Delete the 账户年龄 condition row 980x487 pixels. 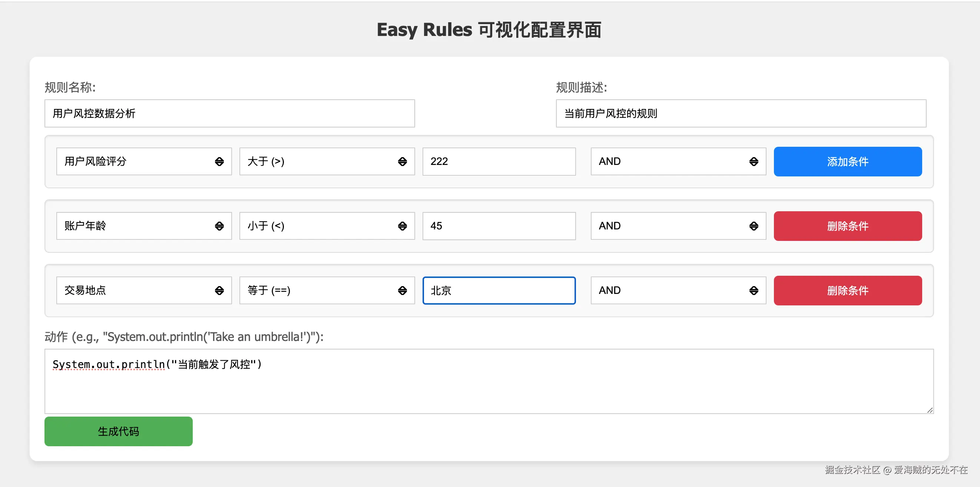click(847, 226)
